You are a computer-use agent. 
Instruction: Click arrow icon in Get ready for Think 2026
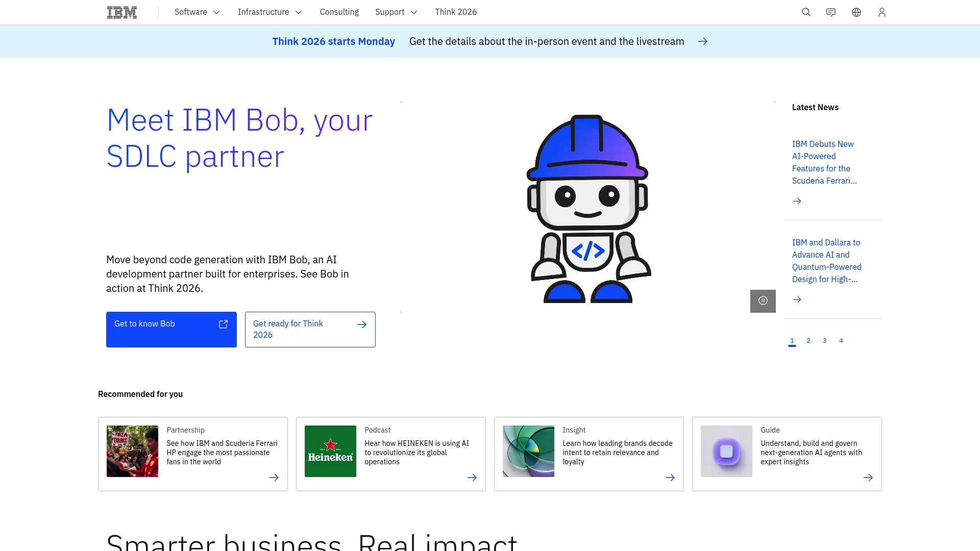pos(362,324)
